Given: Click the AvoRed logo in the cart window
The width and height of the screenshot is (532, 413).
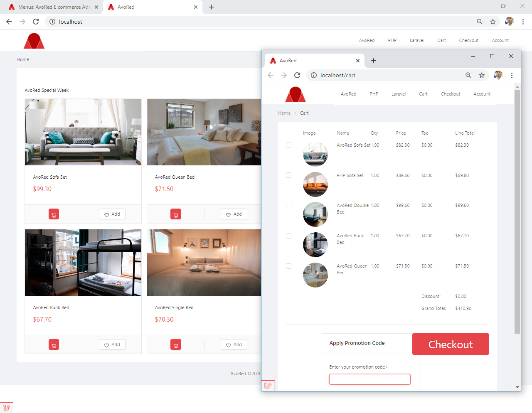Looking at the screenshot, I should (295, 94).
